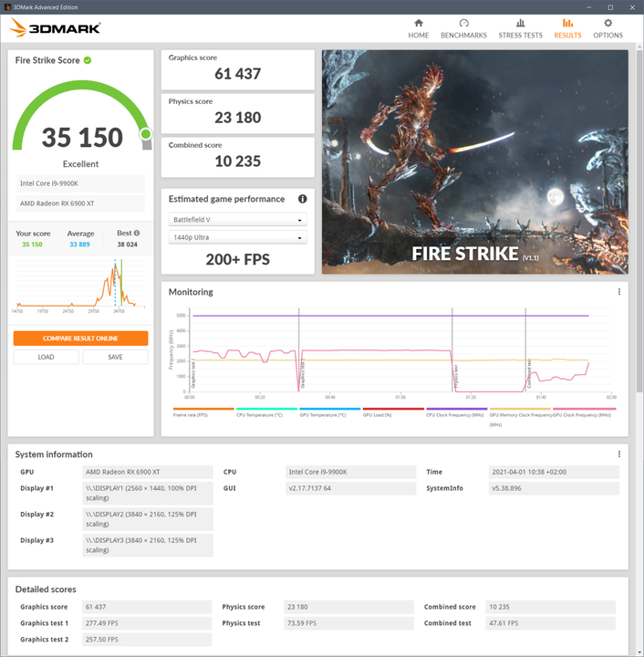Expand the Battlefield V game dropdown
644x657 pixels.
(238, 220)
